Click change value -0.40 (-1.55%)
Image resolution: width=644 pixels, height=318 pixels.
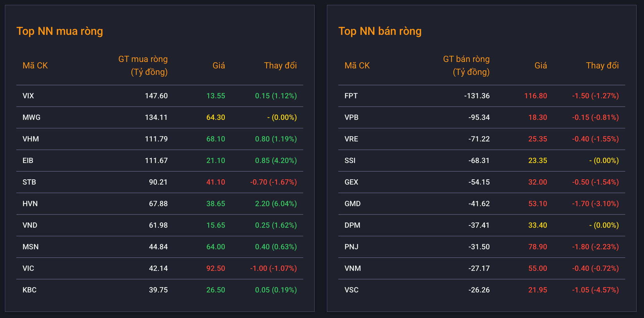[x=595, y=139]
